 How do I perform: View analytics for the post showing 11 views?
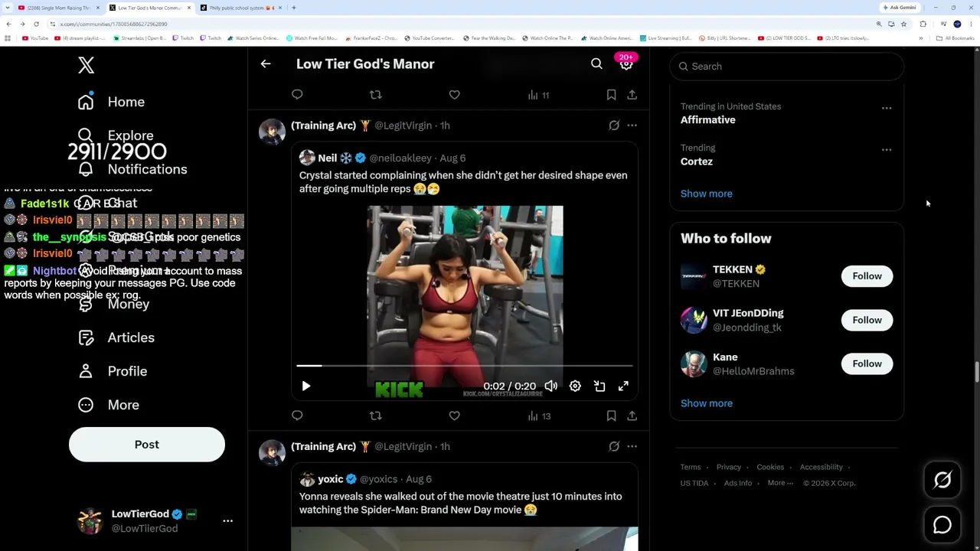pyautogui.click(x=538, y=95)
